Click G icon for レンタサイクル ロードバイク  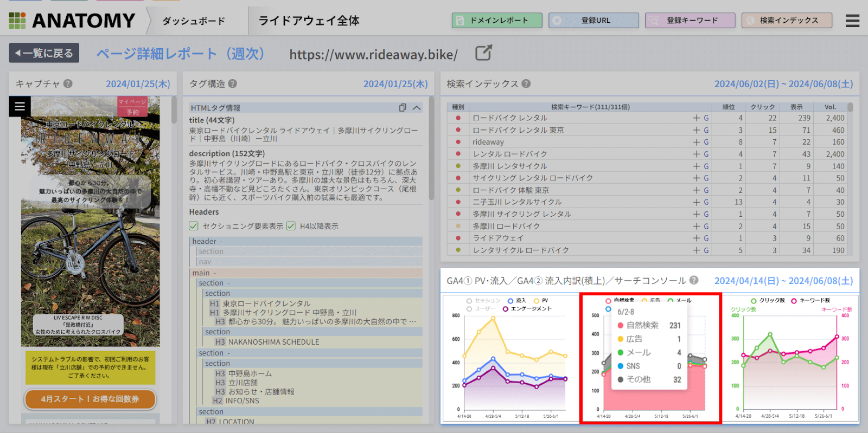[x=706, y=250]
